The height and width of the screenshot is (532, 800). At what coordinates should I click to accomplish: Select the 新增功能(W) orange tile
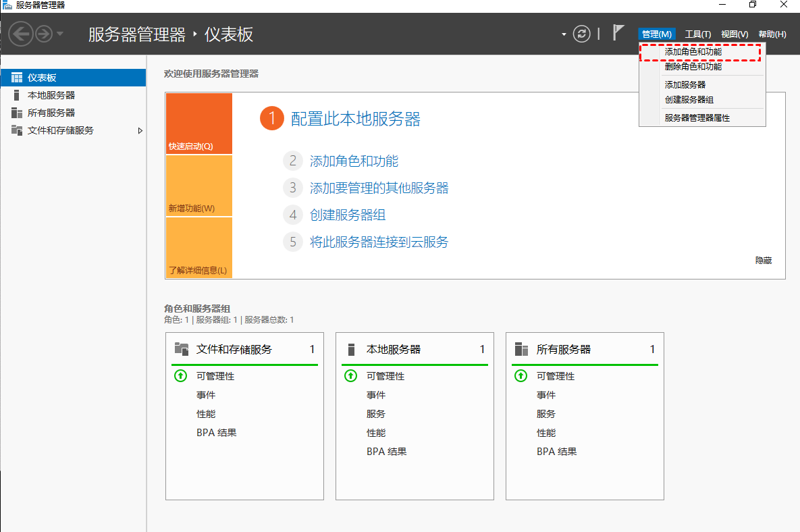[198, 186]
